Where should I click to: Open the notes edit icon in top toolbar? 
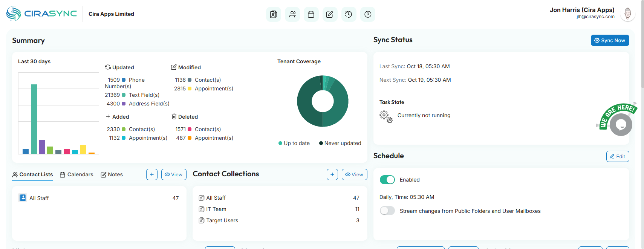(x=330, y=14)
